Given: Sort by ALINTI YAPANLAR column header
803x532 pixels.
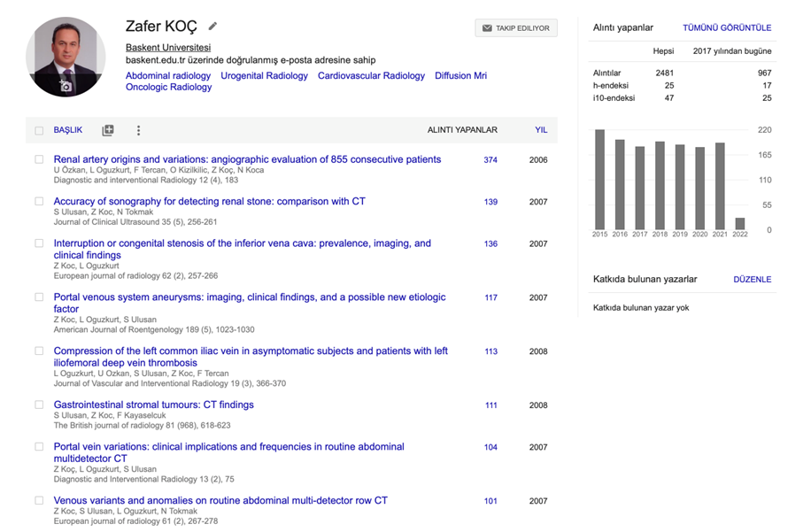Looking at the screenshot, I should click(462, 130).
